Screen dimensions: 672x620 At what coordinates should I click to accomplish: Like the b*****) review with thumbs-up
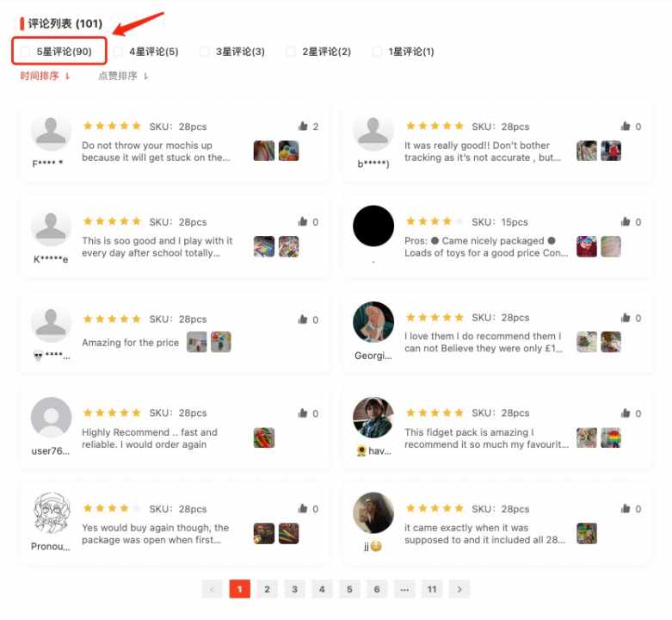click(626, 126)
